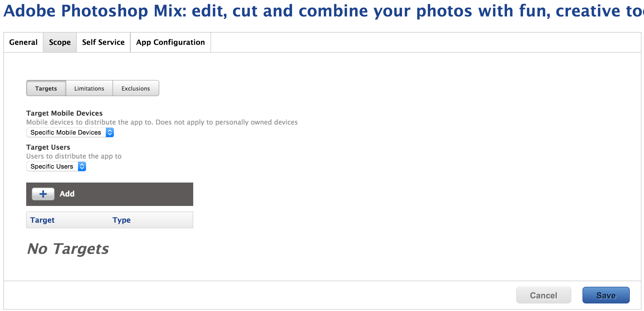The height and width of the screenshot is (311, 644).
Task: Click the Specific Users select box text
Action: [x=52, y=166]
